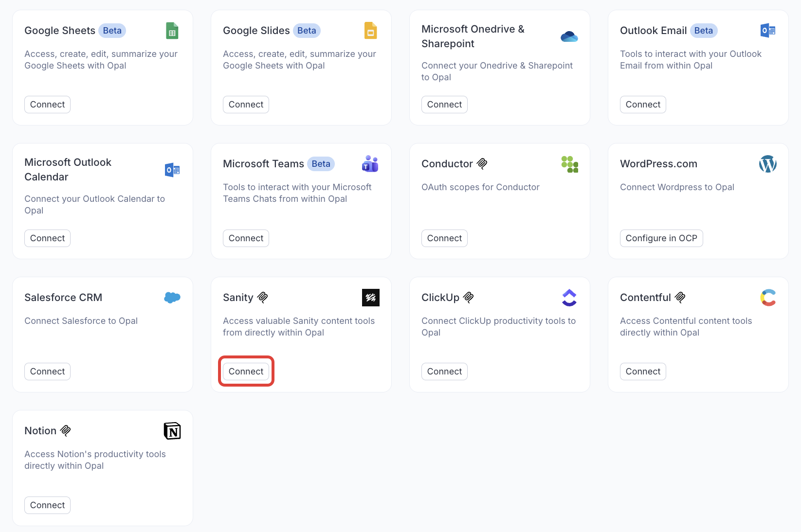Screen dimensions: 801x532
Task: Select the Google Slides card title
Action: pos(256,31)
